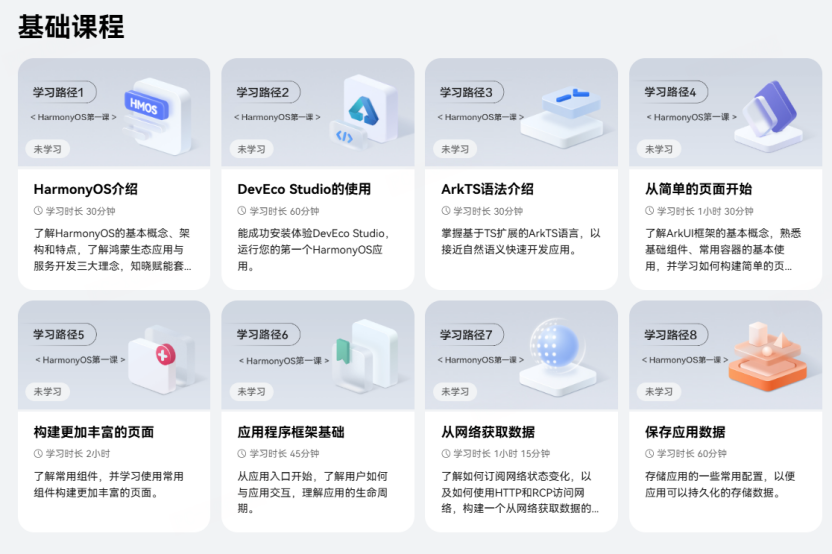Viewport: 832px width, 554px height.
Task: Click 未学习 status tag in 学习路径6 card
Action: point(252,392)
